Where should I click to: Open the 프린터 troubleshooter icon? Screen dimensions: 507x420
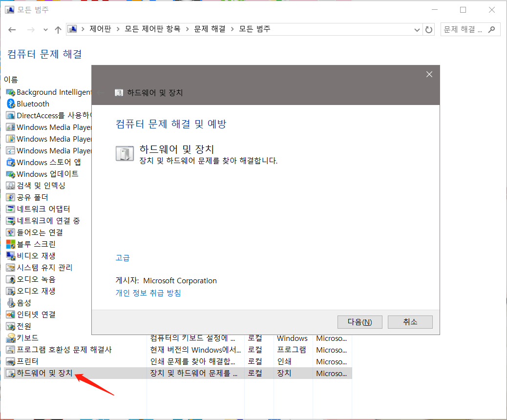tap(11, 361)
